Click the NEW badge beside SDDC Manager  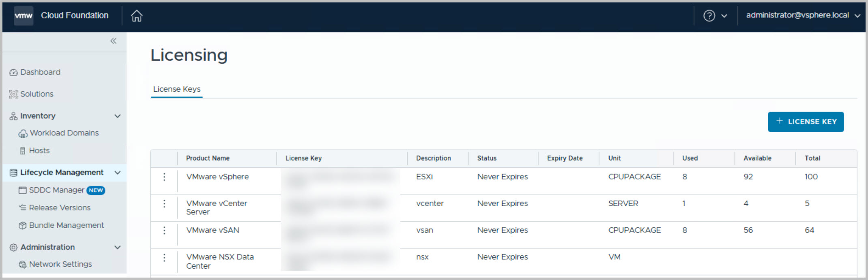coord(96,190)
